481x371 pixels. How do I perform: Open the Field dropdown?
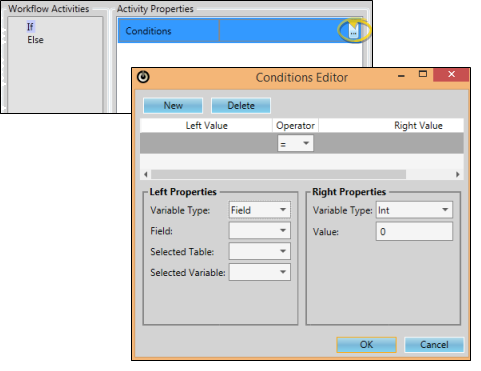coord(260,230)
